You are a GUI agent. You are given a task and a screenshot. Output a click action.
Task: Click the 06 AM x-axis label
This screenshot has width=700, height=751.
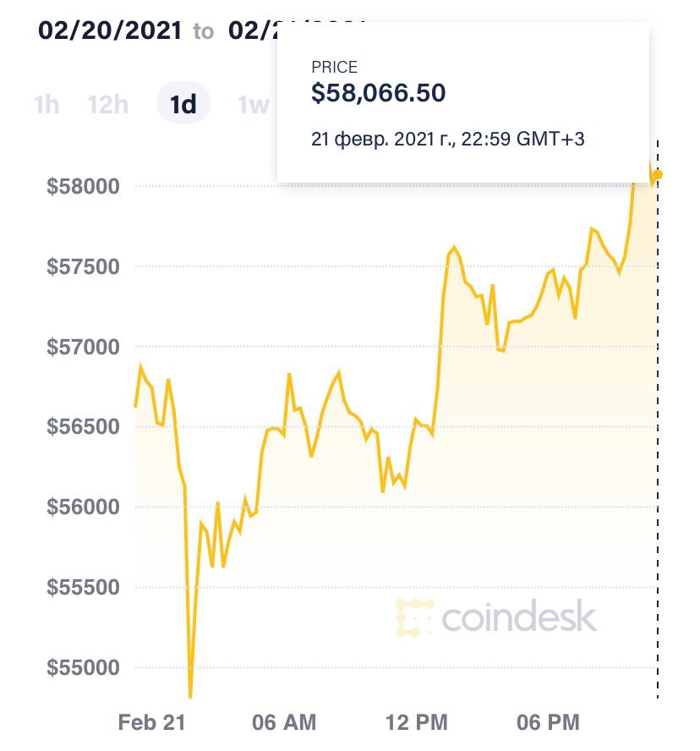(x=285, y=722)
